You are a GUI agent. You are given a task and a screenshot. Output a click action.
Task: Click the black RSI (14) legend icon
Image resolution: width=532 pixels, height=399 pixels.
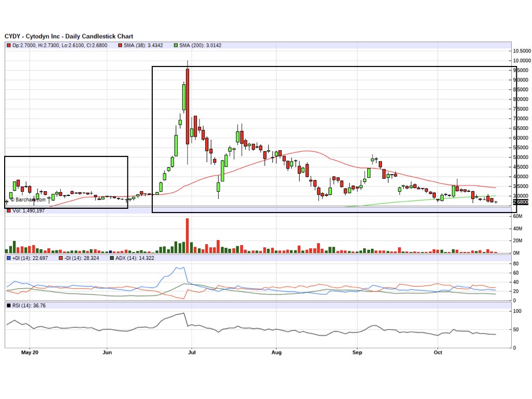pyautogui.click(x=8, y=306)
